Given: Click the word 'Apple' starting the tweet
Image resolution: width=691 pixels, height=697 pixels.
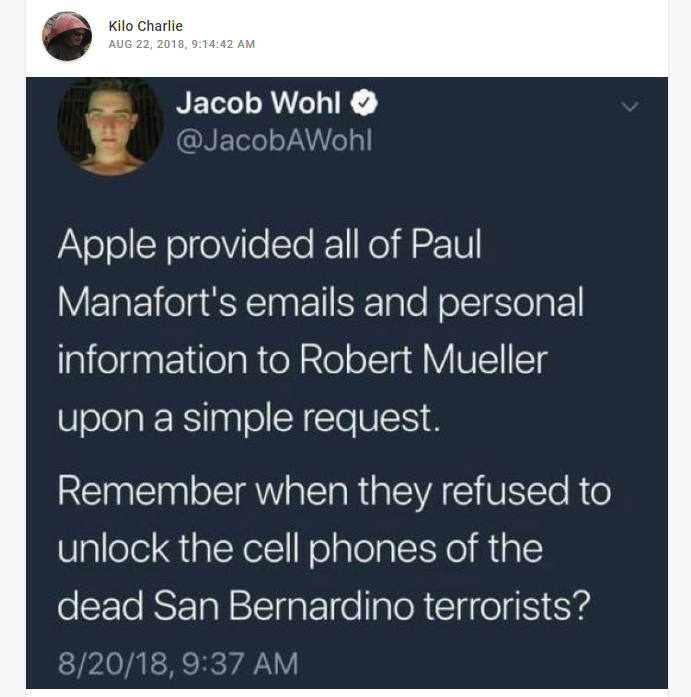Looking at the screenshot, I should 107,244.
